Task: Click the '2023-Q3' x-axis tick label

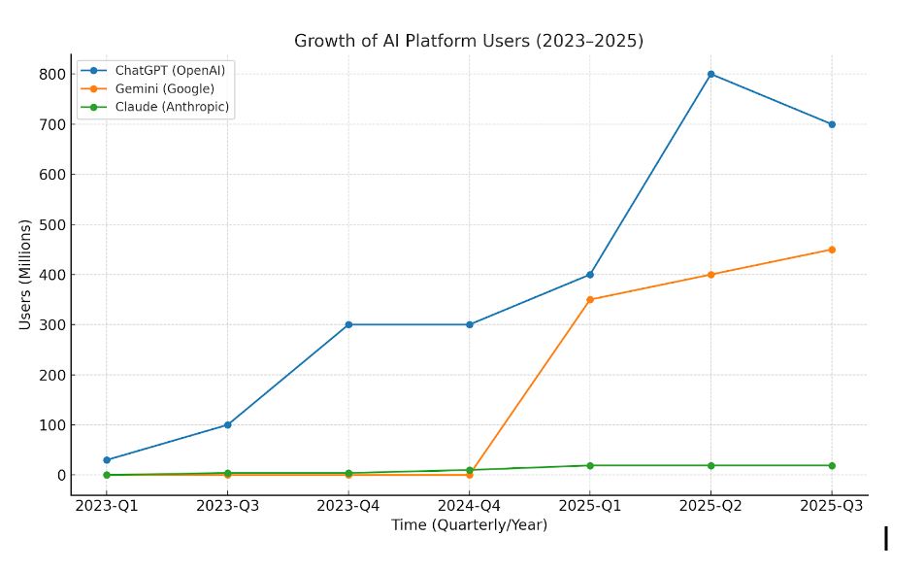Action: point(227,506)
